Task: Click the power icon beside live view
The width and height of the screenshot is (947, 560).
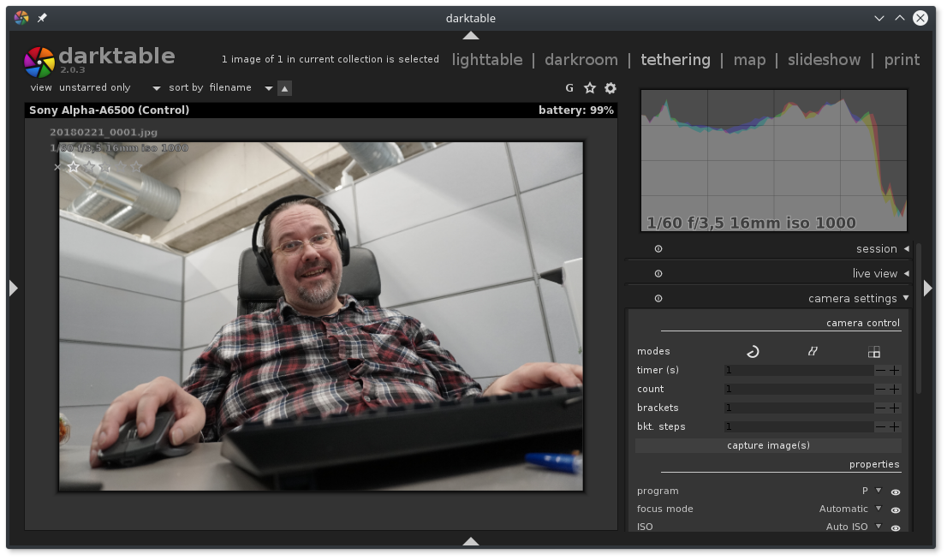Action: [x=658, y=274]
